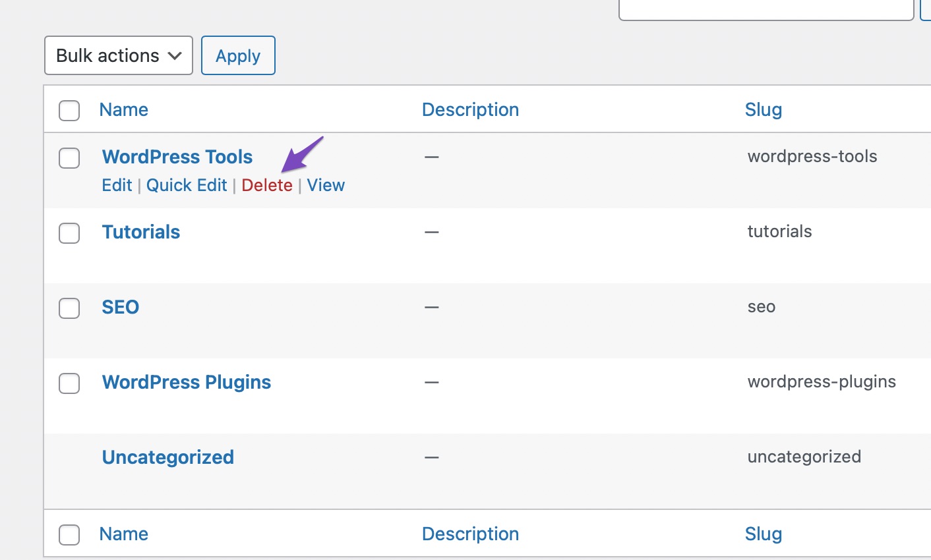This screenshot has width=931, height=560.
Task: Select the wordpress-tools slug text
Action: [x=812, y=157]
